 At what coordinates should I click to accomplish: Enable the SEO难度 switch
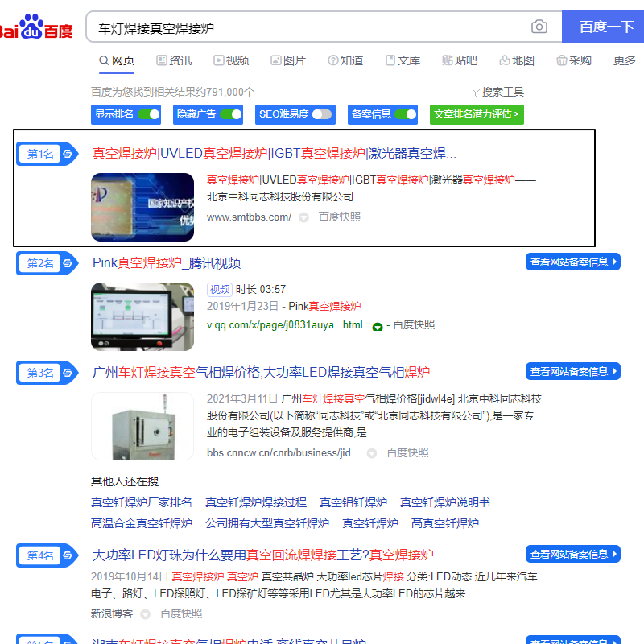[321, 114]
